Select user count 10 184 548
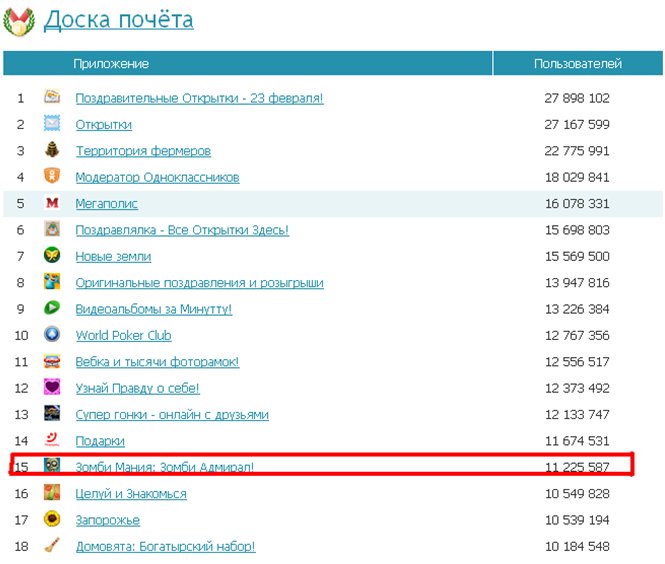 [577, 547]
